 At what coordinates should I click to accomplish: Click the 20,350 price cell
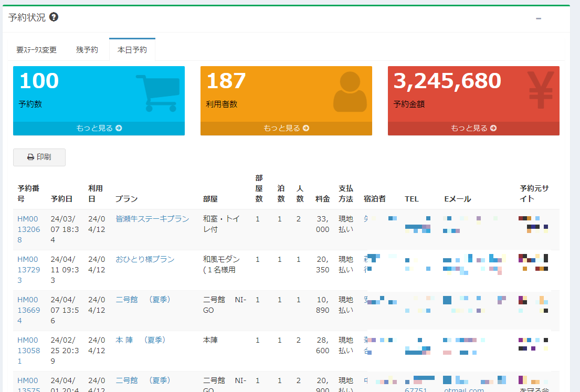(x=323, y=264)
